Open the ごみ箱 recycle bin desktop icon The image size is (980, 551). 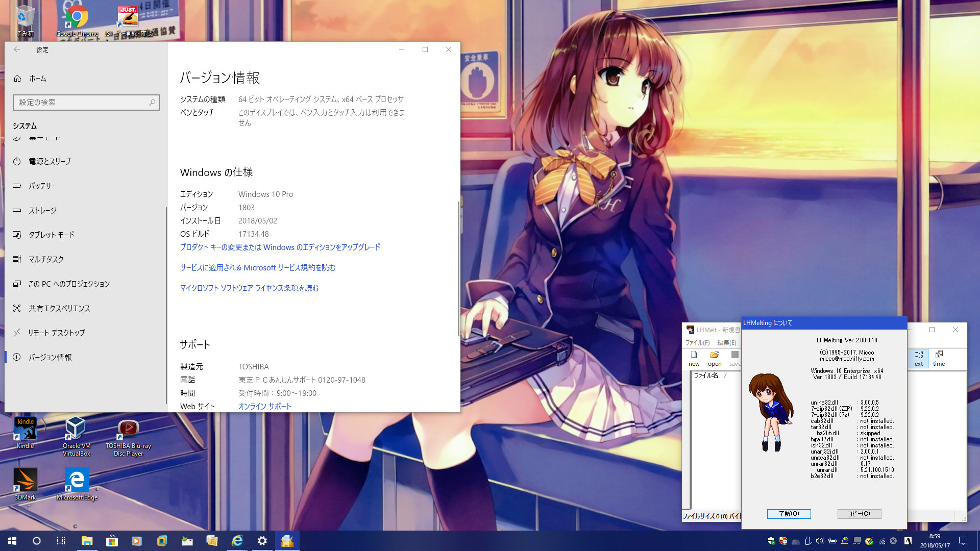click(25, 20)
